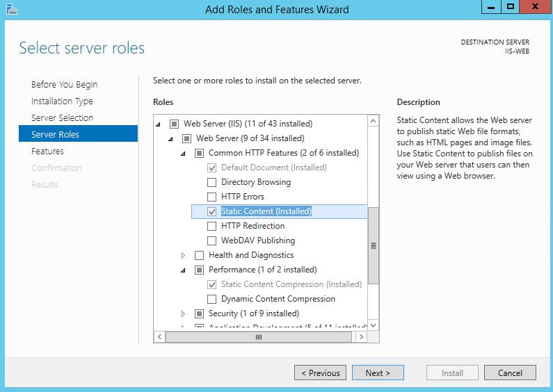This screenshot has height=392, width=553.
Task: Expand the Health and Diagnostics node
Action: click(183, 255)
